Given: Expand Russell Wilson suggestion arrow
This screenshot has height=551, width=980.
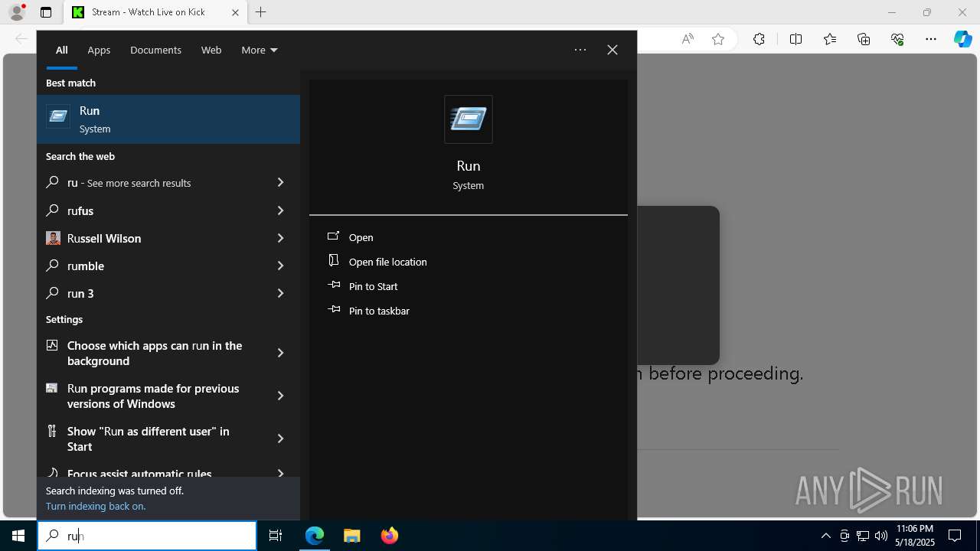Looking at the screenshot, I should (280, 238).
